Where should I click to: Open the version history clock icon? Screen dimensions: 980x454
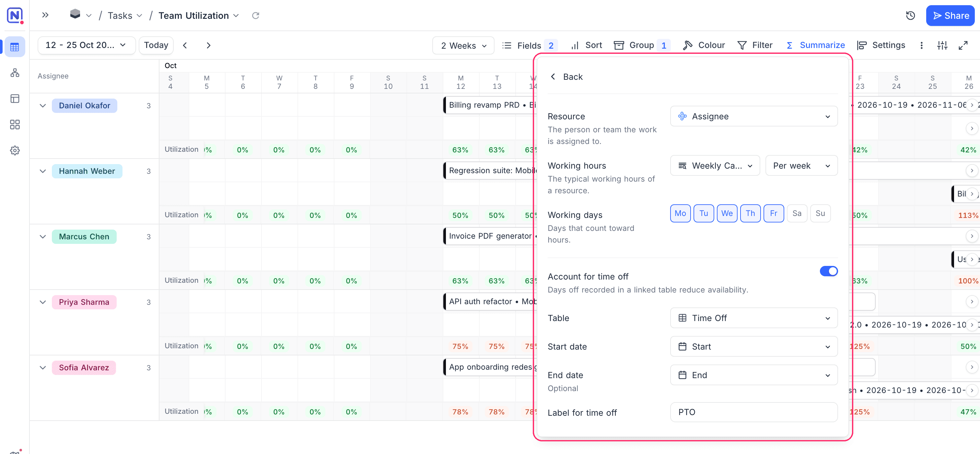click(910, 16)
